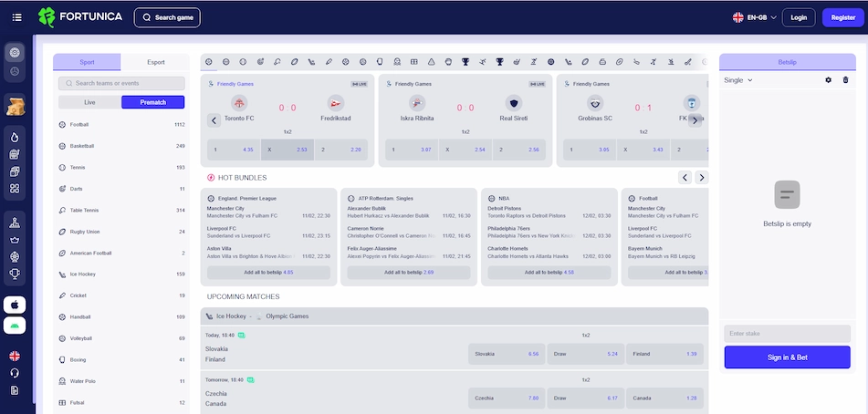
Task: Click the UK flag sidebar icon
Action: click(x=15, y=356)
